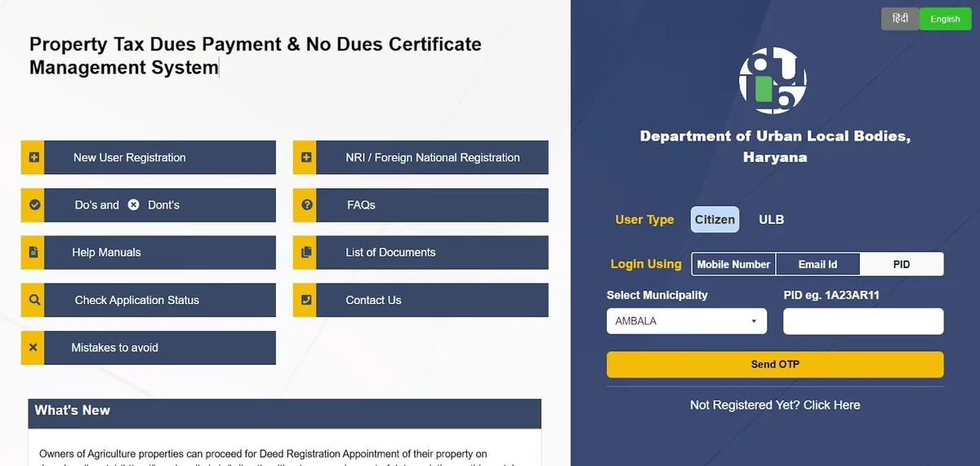Choose PID login tab
Image resolution: width=980 pixels, height=466 pixels.
902,264
